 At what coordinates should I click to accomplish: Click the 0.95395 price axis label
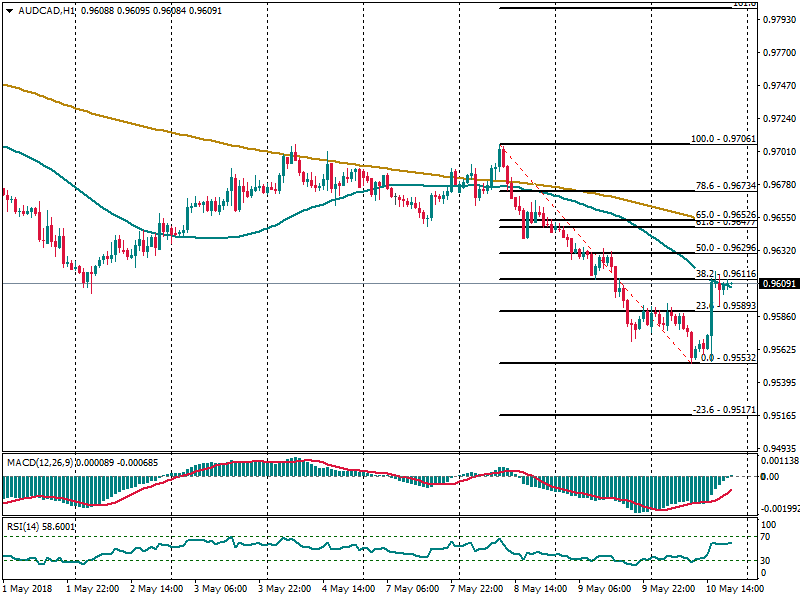(777, 383)
